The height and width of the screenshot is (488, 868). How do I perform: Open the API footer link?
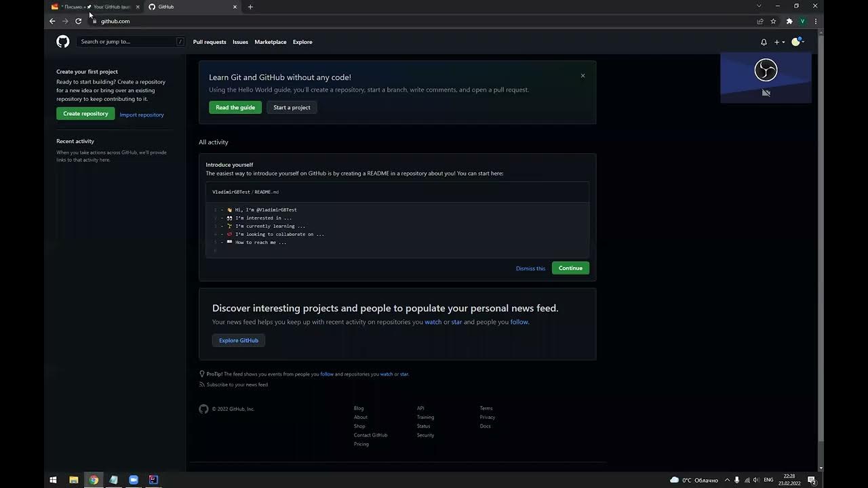tap(420, 408)
